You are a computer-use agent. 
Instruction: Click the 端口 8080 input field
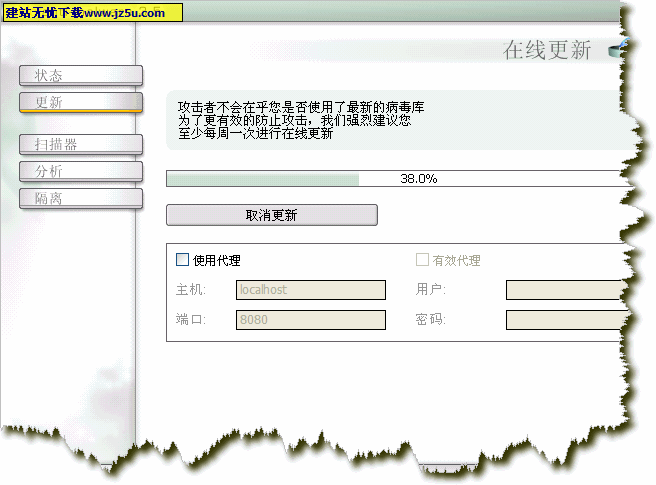(311, 320)
